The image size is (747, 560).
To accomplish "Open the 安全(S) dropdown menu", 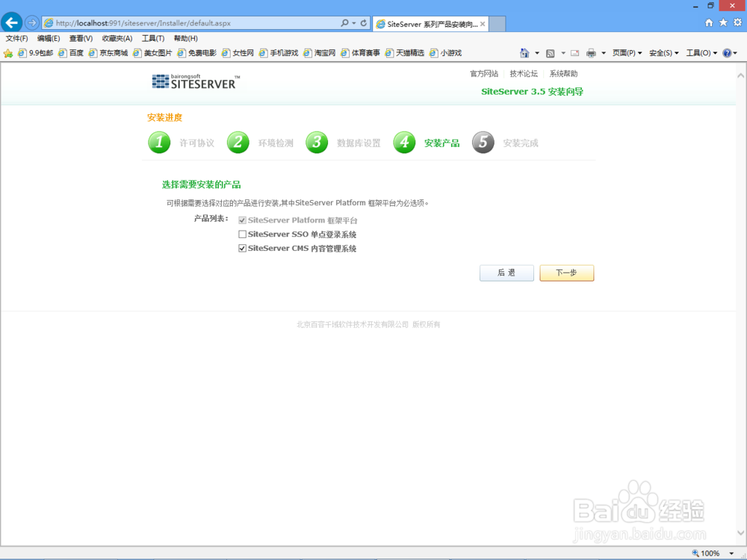I will point(660,53).
